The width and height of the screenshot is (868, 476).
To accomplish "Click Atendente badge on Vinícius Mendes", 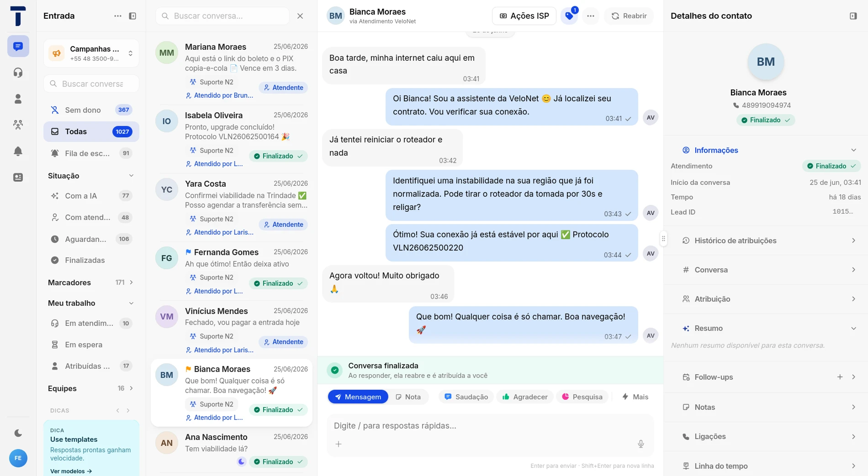I will [x=283, y=342].
